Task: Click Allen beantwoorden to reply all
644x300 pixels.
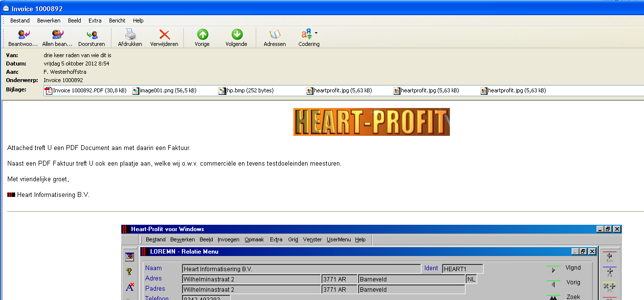Action: point(57,38)
